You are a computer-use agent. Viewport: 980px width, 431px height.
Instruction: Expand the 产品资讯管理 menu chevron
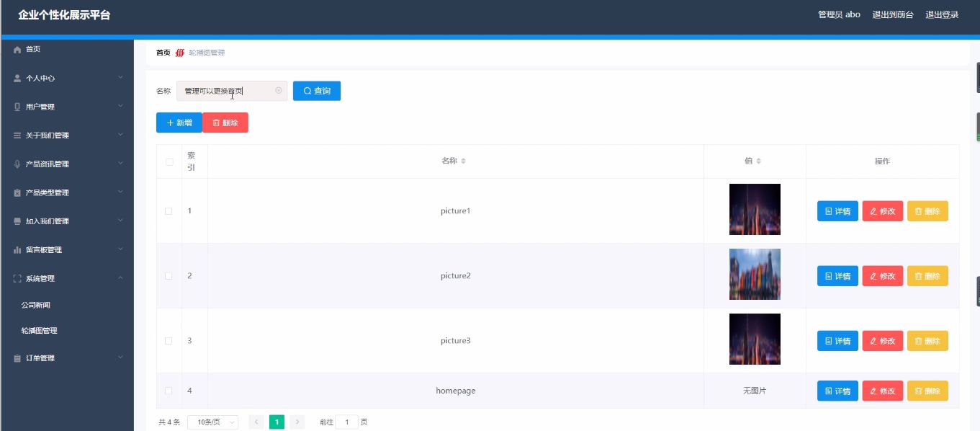coord(120,163)
